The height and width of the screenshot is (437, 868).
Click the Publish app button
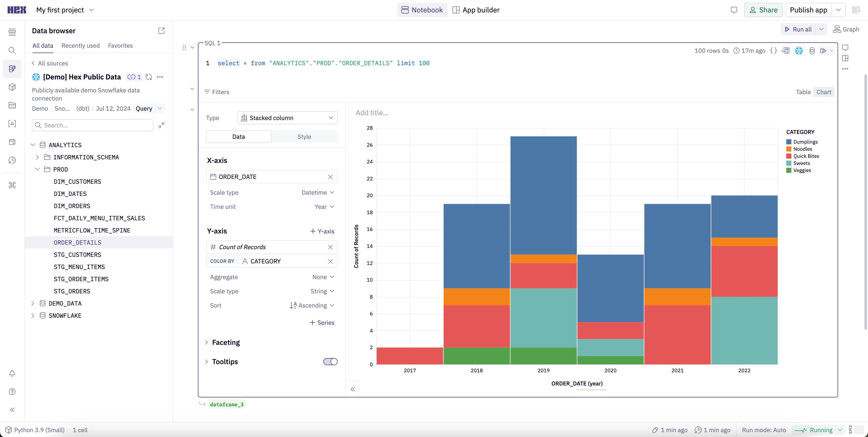(808, 10)
